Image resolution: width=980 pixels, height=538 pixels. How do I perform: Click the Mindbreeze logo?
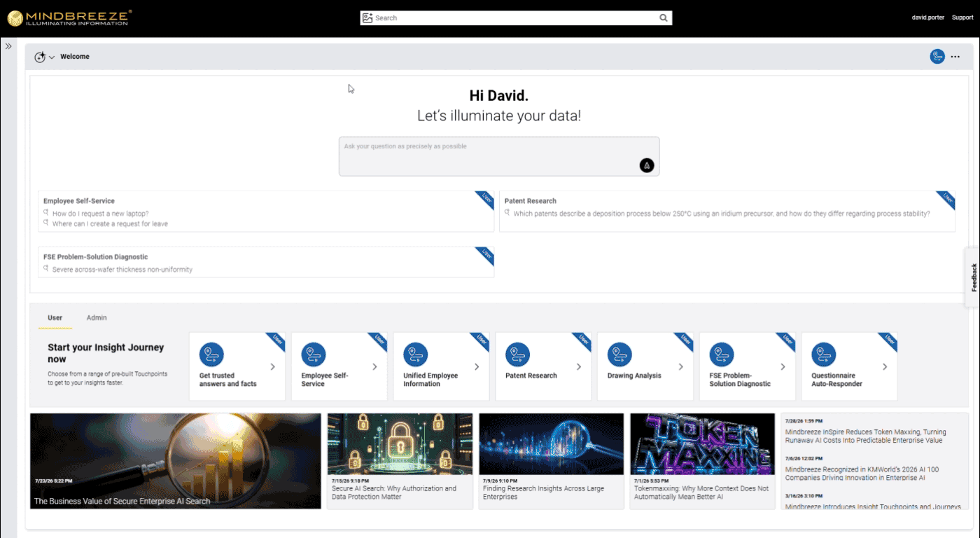pos(69,18)
